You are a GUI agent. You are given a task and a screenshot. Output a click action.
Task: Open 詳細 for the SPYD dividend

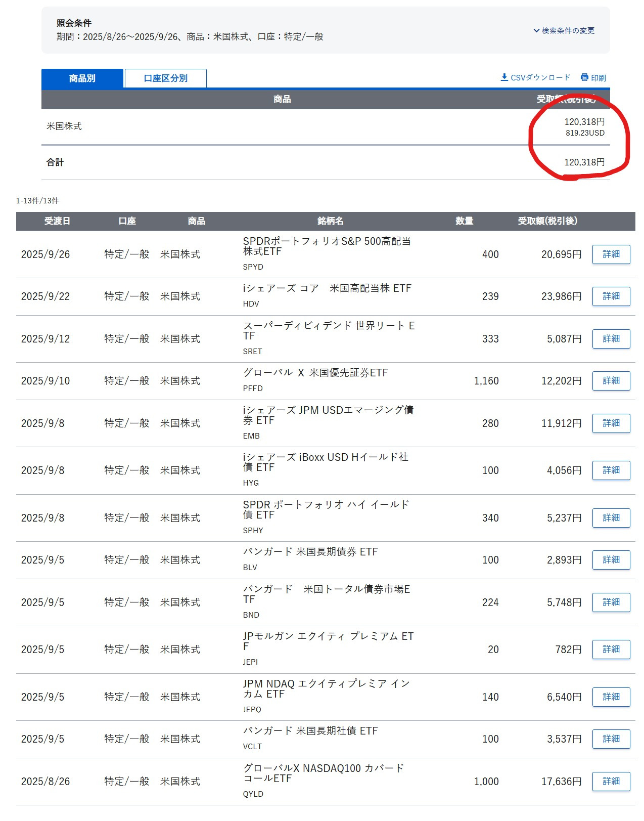[611, 254]
